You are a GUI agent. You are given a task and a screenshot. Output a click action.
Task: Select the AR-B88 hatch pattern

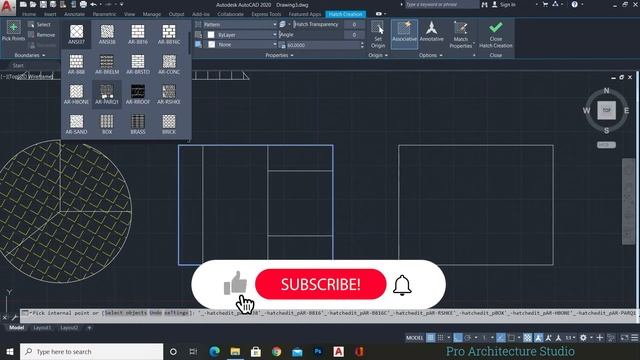click(x=76, y=64)
